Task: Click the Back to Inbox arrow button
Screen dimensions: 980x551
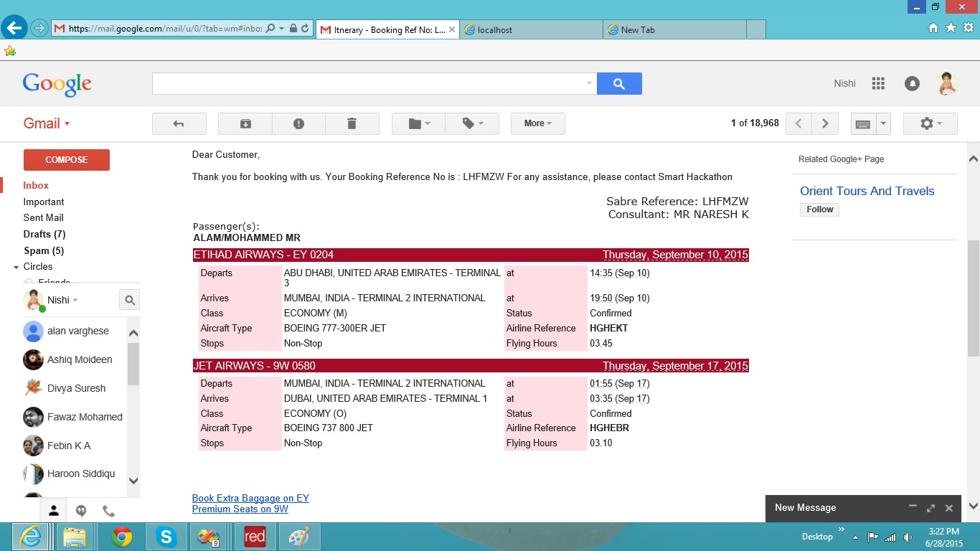Action: tap(179, 123)
